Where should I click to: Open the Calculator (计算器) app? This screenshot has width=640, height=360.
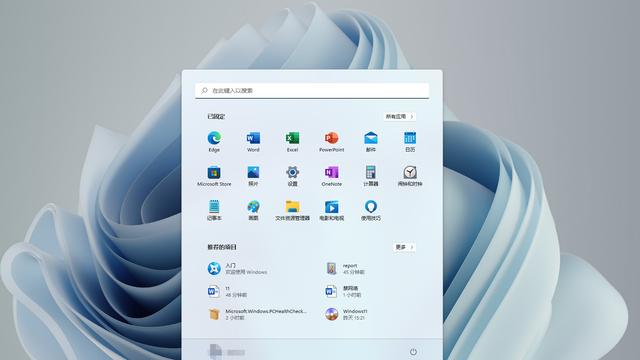(371, 176)
